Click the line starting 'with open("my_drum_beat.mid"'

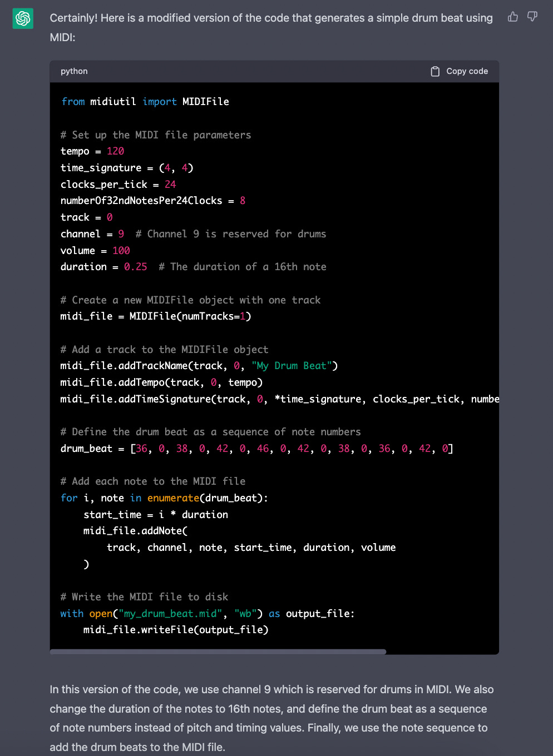pos(208,614)
